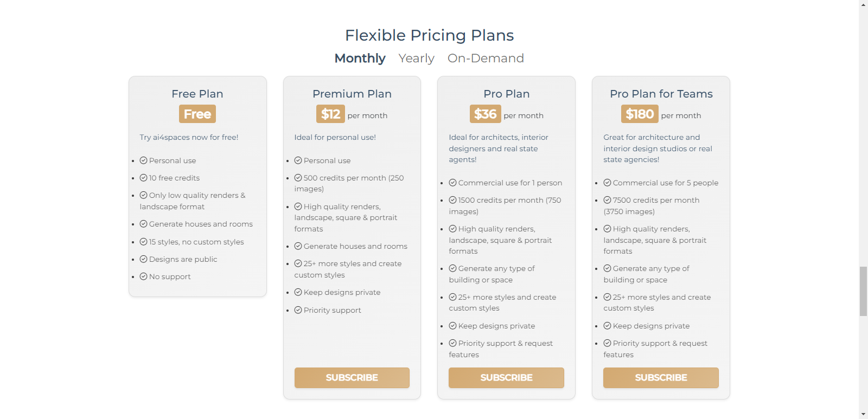Screen dimensions: 868x419
Task: Click check icon by 'Commercial use for 1 person'
Action: (x=453, y=183)
